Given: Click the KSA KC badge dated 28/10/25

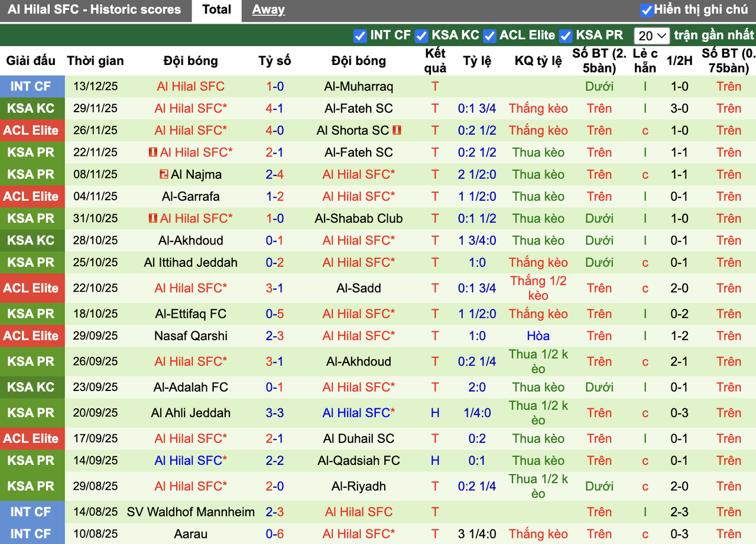Looking at the screenshot, I should coord(32,240).
